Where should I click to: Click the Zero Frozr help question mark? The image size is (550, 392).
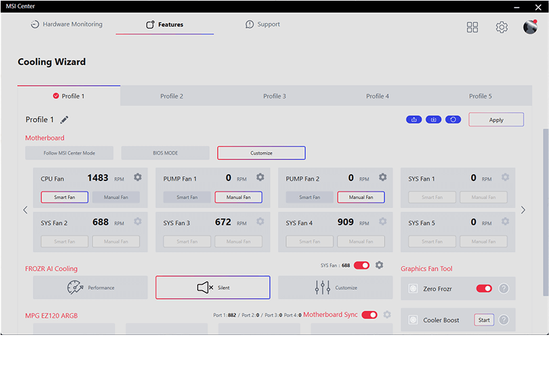(x=504, y=288)
